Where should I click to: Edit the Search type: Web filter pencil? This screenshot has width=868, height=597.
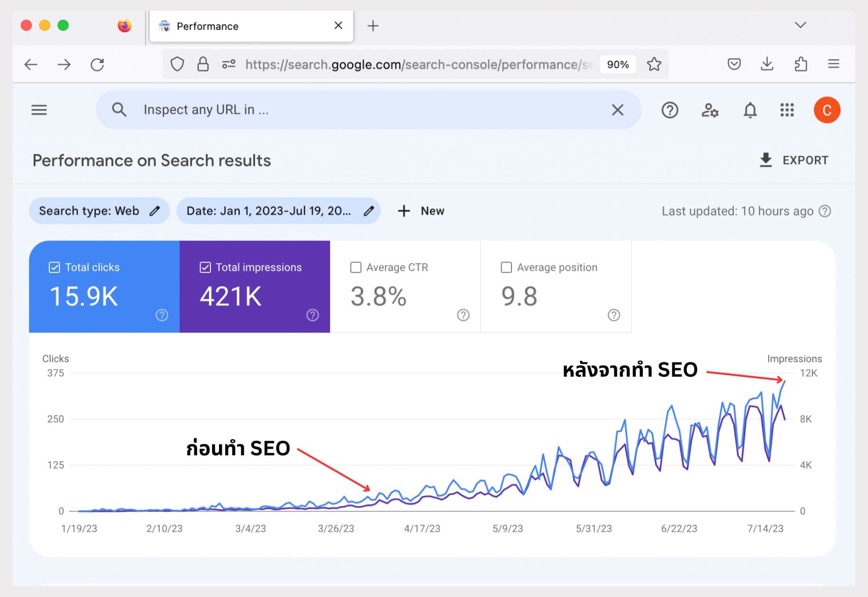click(x=155, y=211)
